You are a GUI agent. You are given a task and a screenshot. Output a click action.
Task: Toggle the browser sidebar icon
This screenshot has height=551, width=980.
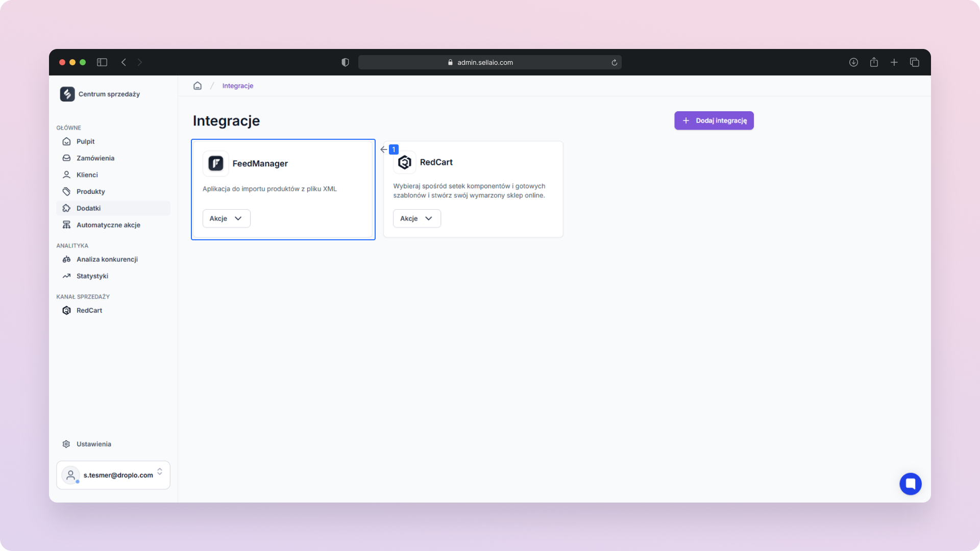click(102, 62)
